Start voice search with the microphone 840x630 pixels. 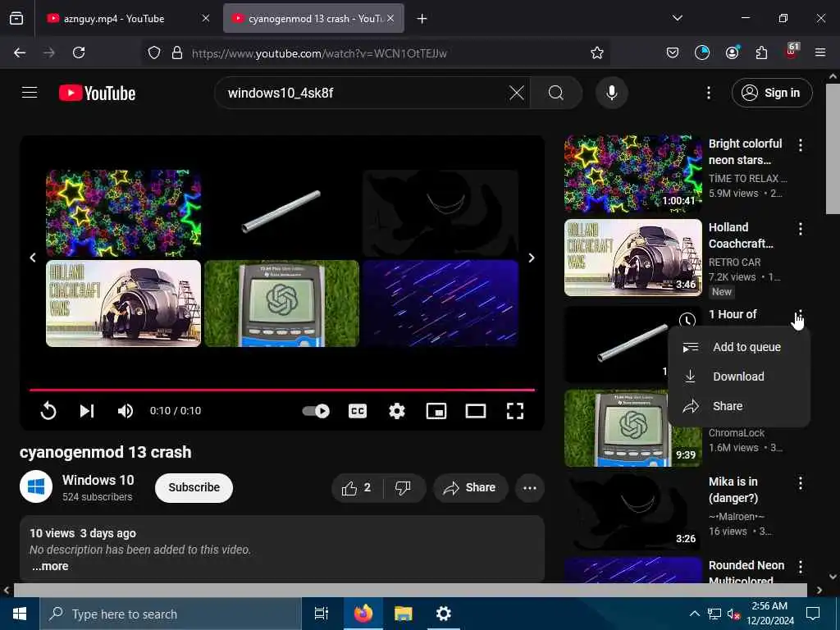(x=611, y=93)
